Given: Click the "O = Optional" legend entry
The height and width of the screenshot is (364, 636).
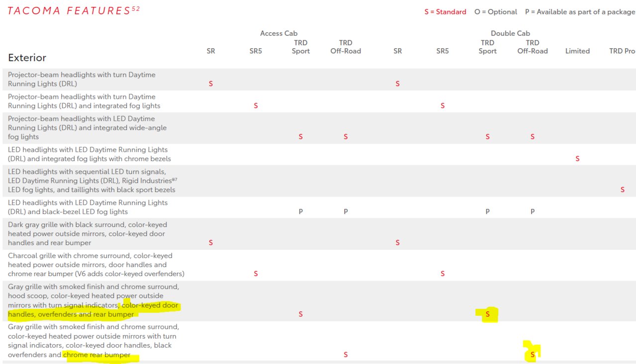Looking at the screenshot, I should pyautogui.click(x=495, y=12).
